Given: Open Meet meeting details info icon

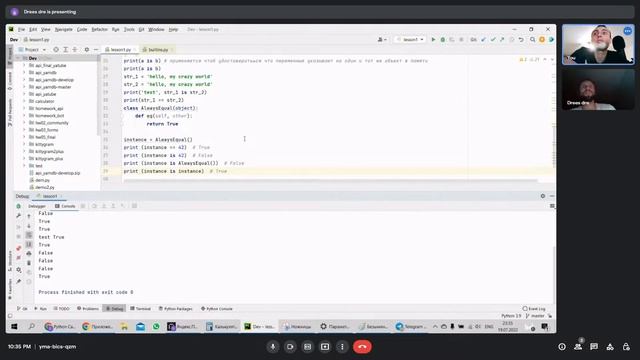Looking at the screenshot, I should click(x=562, y=347).
